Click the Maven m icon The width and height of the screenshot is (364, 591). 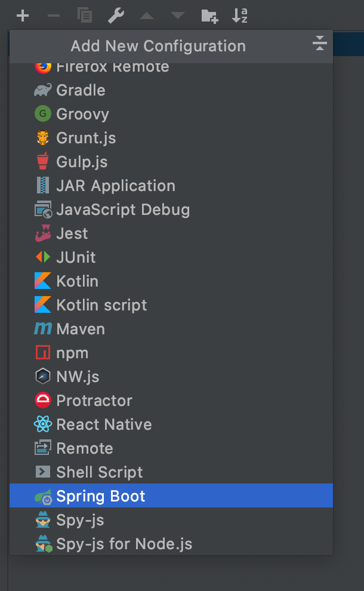[43, 329]
